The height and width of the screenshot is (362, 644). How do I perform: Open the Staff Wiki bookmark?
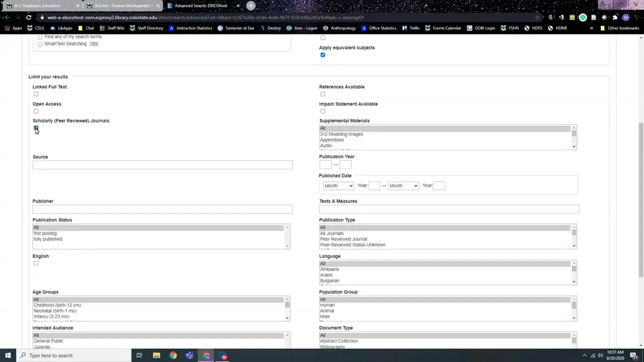point(112,28)
